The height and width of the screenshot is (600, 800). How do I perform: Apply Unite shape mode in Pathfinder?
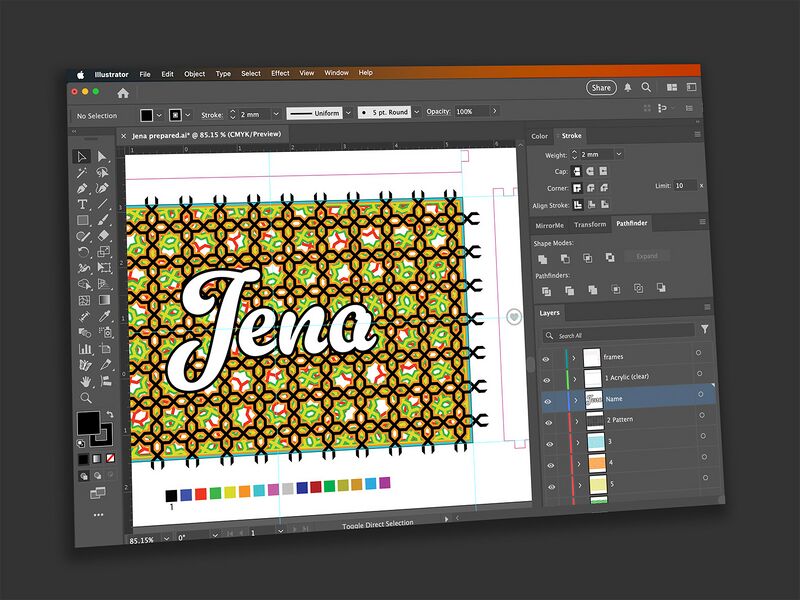[x=542, y=259]
